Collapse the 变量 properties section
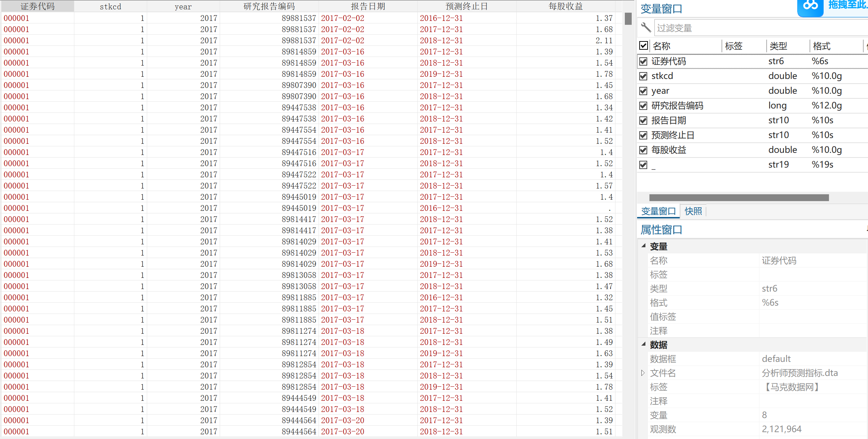The width and height of the screenshot is (868, 439). click(644, 246)
